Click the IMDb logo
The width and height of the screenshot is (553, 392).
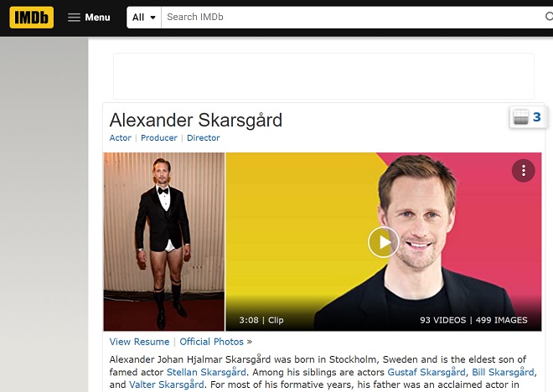31,18
